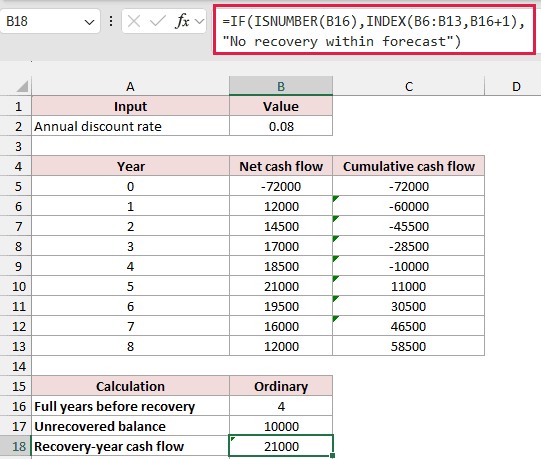Click the 'Calculation' header cell

[x=130, y=386]
